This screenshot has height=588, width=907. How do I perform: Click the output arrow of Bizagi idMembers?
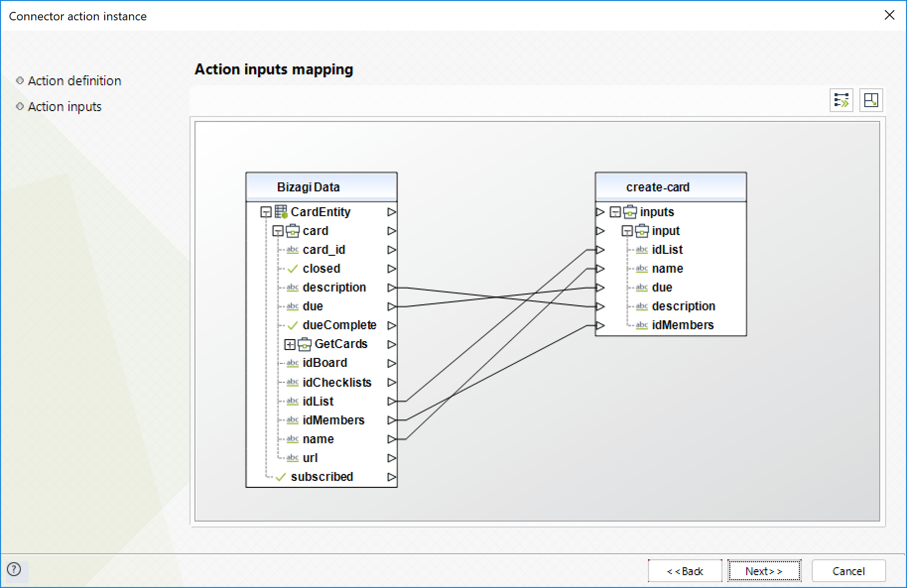(391, 419)
